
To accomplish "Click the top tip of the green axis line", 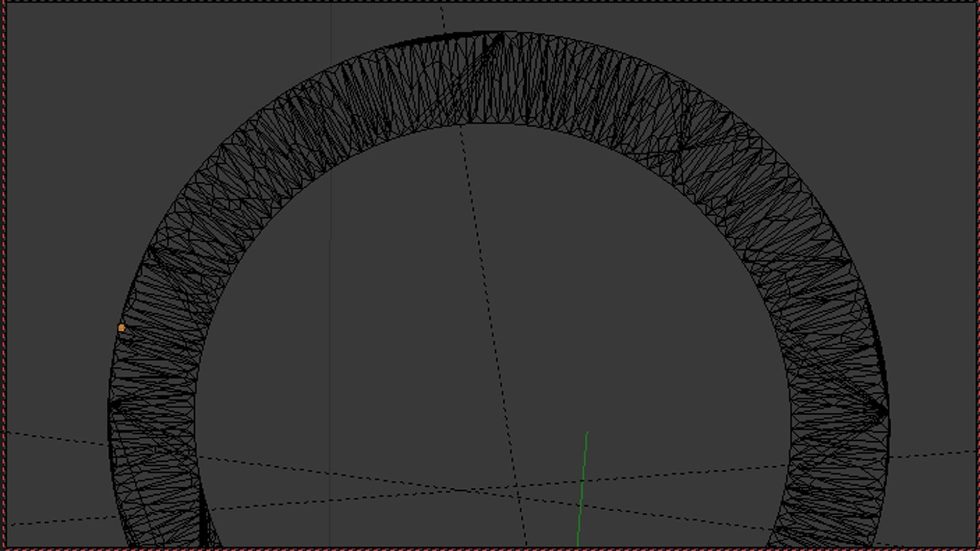I will 587,433.
